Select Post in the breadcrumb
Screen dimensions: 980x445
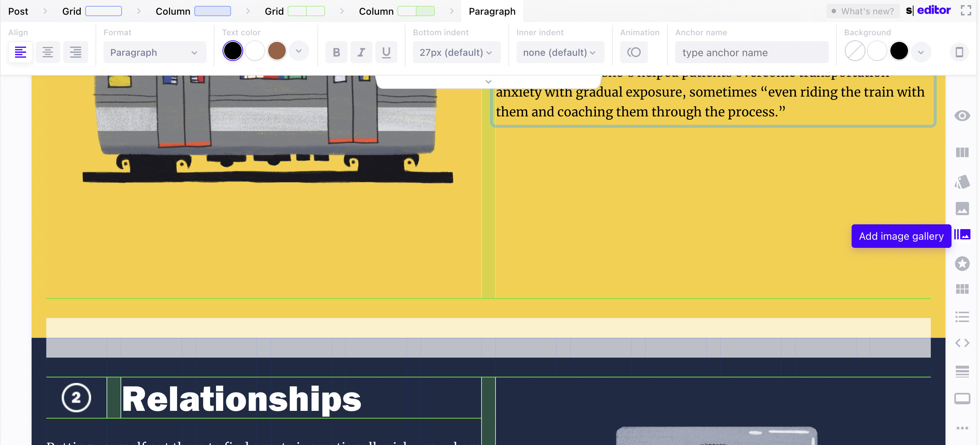18,11
